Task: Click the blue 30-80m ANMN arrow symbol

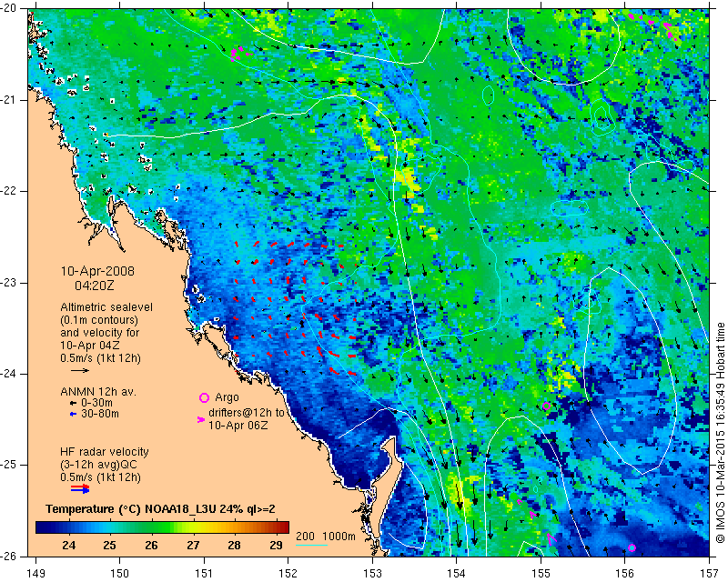Action: pos(73,414)
